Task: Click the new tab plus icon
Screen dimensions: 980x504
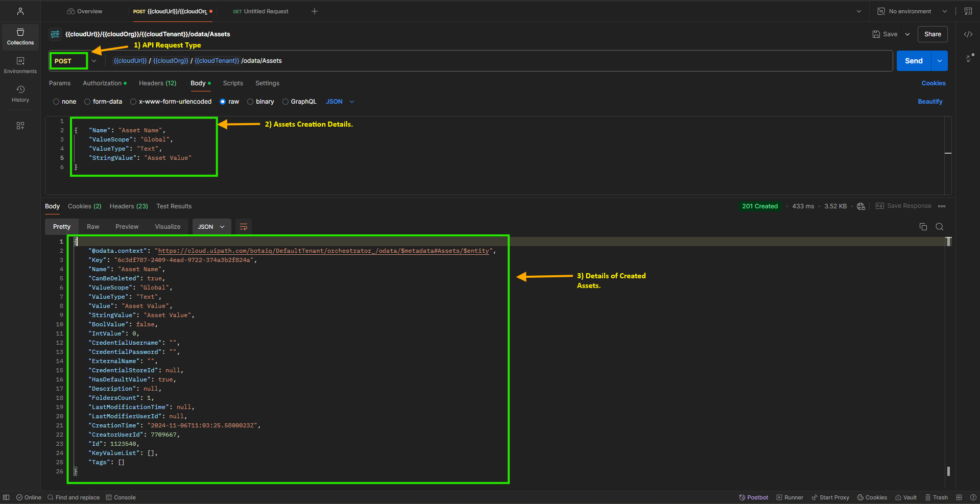Action: tap(315, 11)
